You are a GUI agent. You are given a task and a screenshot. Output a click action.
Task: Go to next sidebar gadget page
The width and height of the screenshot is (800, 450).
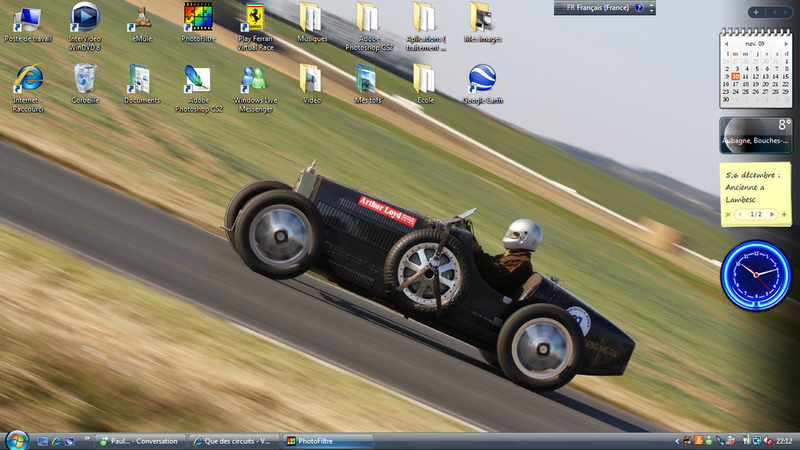click(x=786, y=12)
